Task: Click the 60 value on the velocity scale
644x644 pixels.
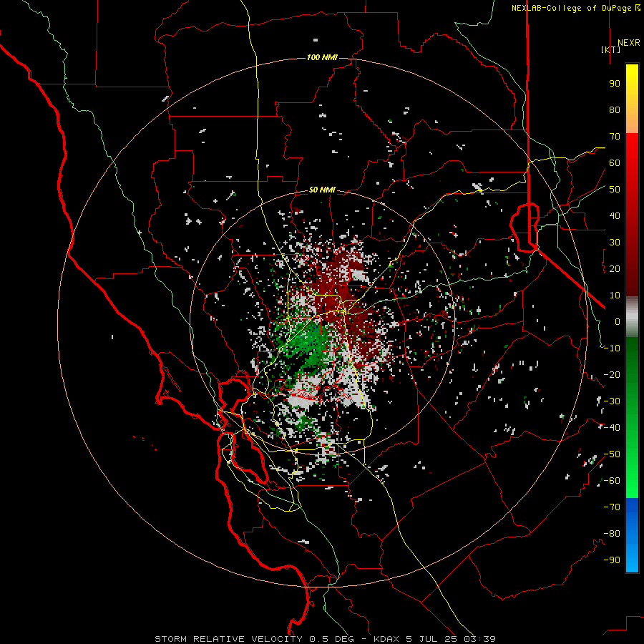Action: click(615, 163)
